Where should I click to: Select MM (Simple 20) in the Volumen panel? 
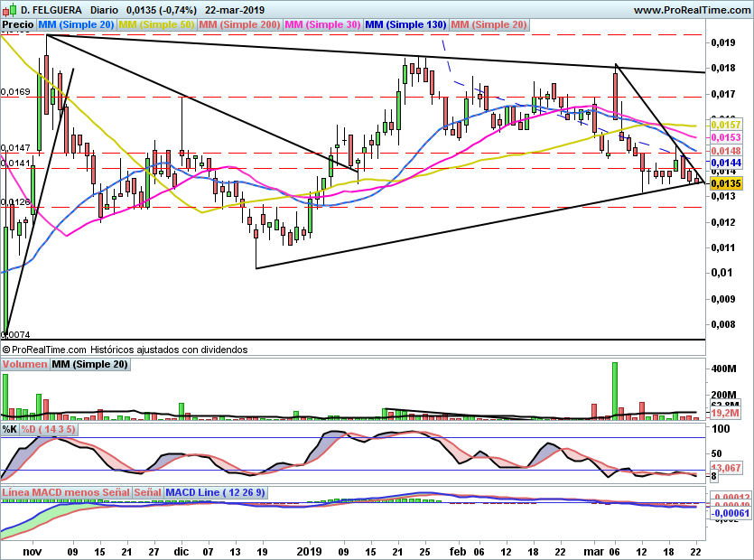[89, 365]
